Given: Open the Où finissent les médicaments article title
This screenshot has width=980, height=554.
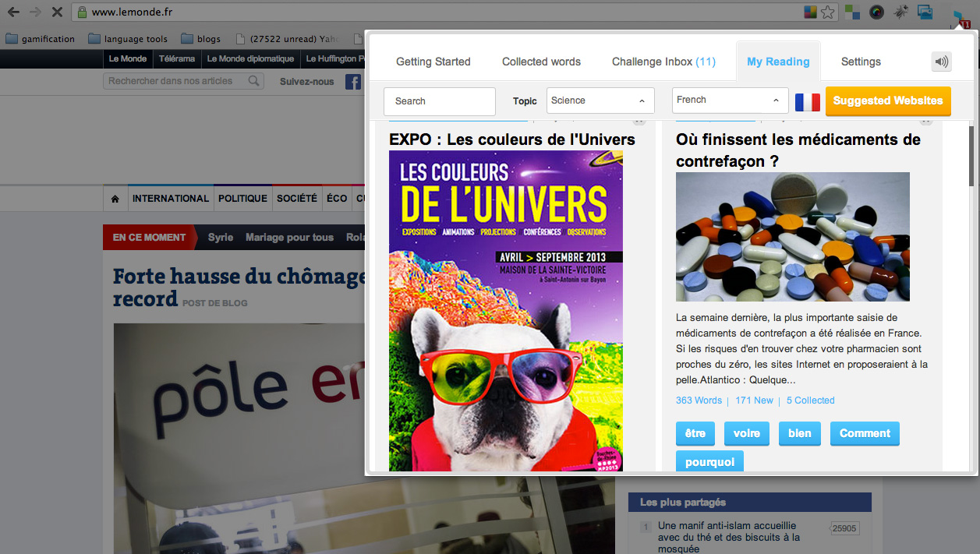Looking at the screenshot, I should coord(798,150).
